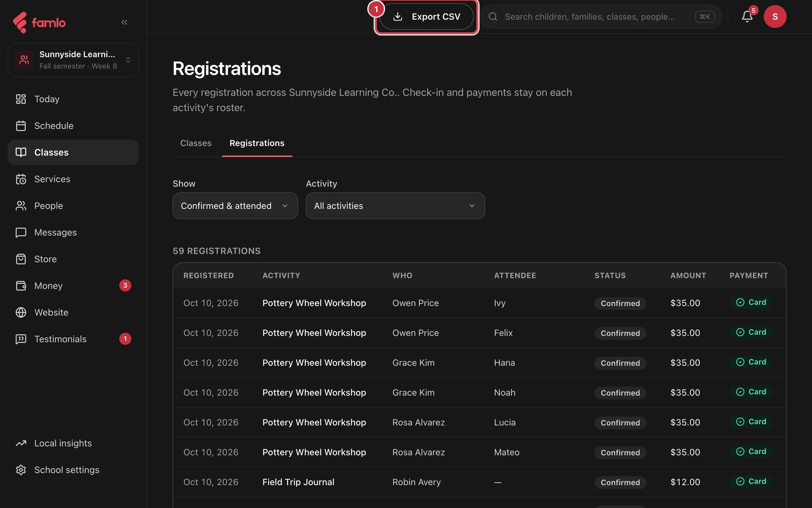The width and height of the screenshot is (812, 508).
Task: Open notifications bell
Action: [x=747, y=17]
